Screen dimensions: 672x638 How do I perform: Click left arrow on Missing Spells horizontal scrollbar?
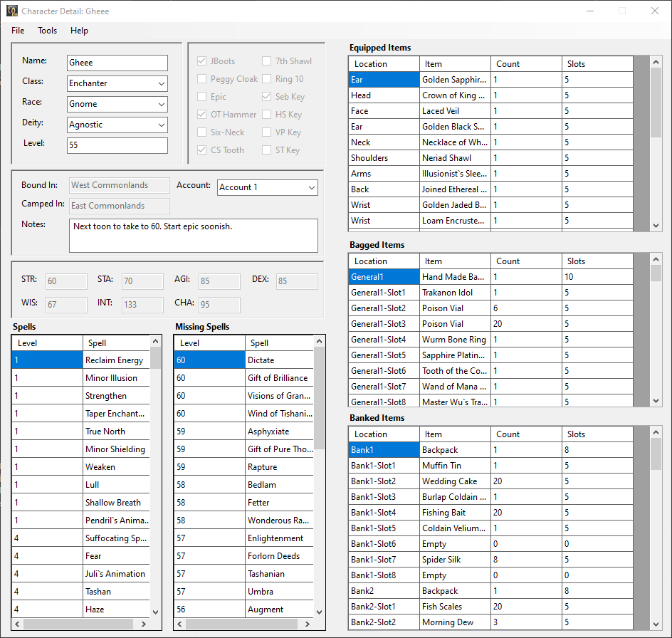[181, 624]
